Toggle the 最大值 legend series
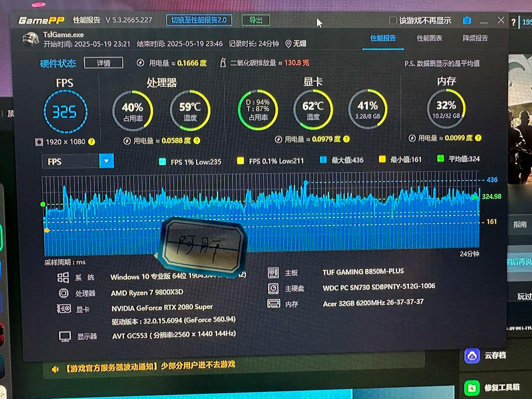The image size is (532, 399). click(x=323, y=160)
